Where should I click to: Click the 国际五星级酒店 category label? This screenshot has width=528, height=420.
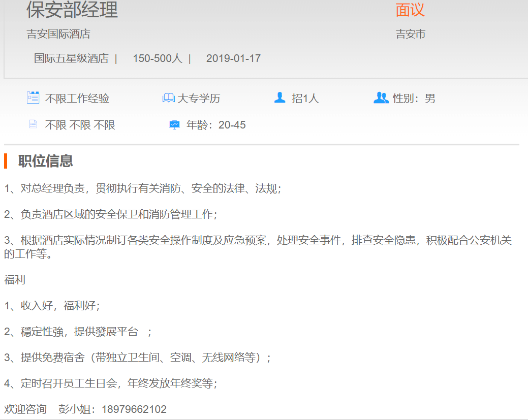coord(71,58)
